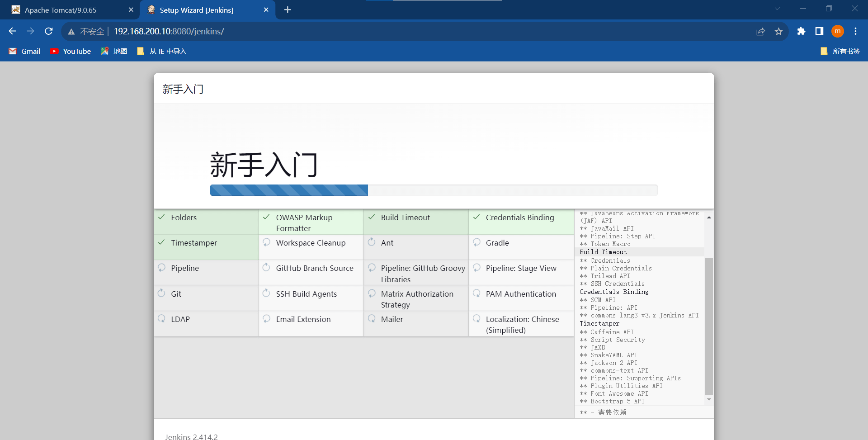Click the plugin installation progress bar
868x440 pixels.
434,190
